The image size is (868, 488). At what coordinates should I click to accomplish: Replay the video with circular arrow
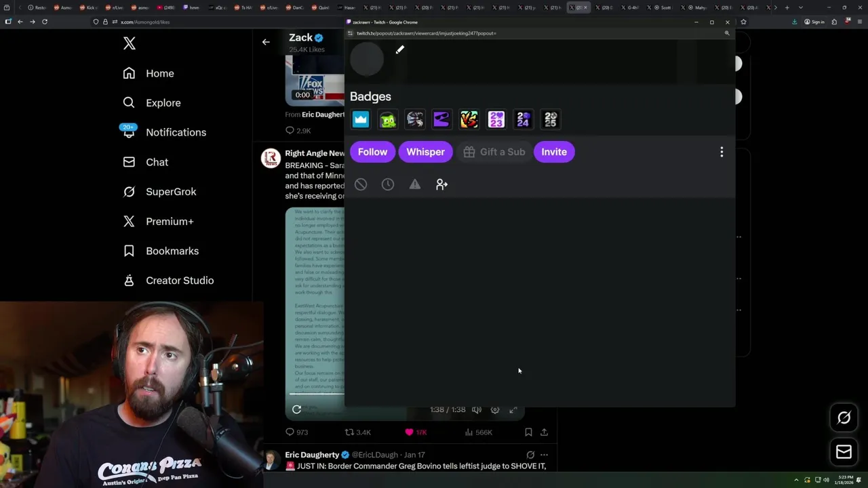pos(296,409)
